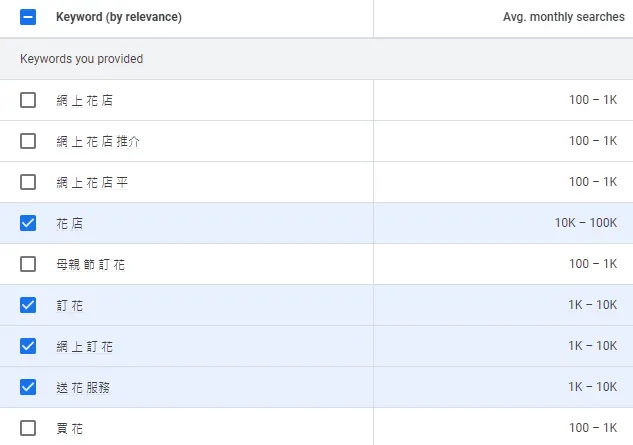Uncheck the box next to 網上訂花
633x445 pixels.
pyautogui.click(x=28, y=346)
